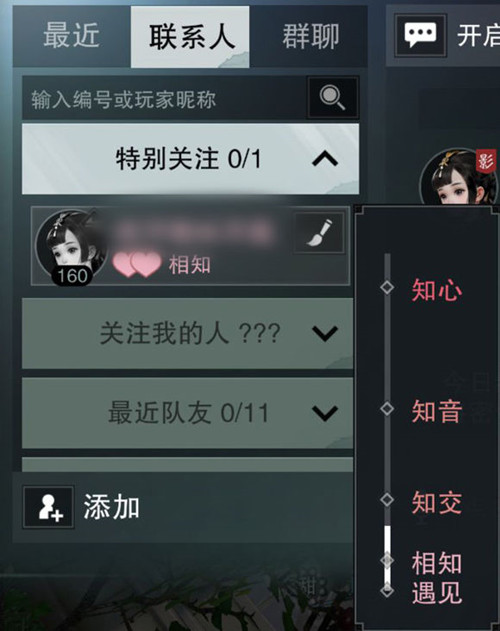500x631 pixels.
Task: Click the pink double-heart intimacy icon
Action: pos(137,264)
